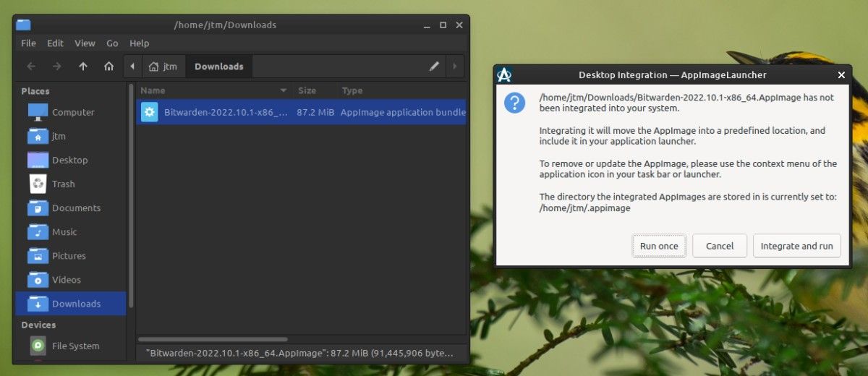This screenshot has width=868, height=376.
Task: Select Bitwarden-2022.10.1-x86_... file name
Action: [226, 112]
